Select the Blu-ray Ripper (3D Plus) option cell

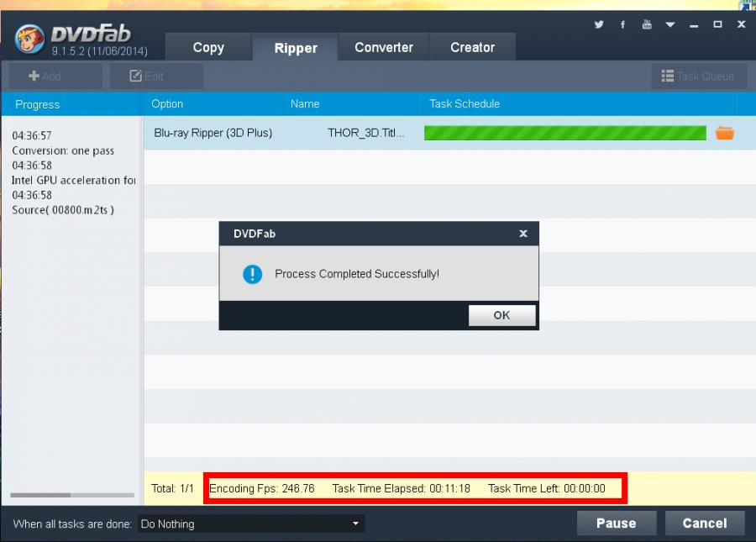click(213, 133)
